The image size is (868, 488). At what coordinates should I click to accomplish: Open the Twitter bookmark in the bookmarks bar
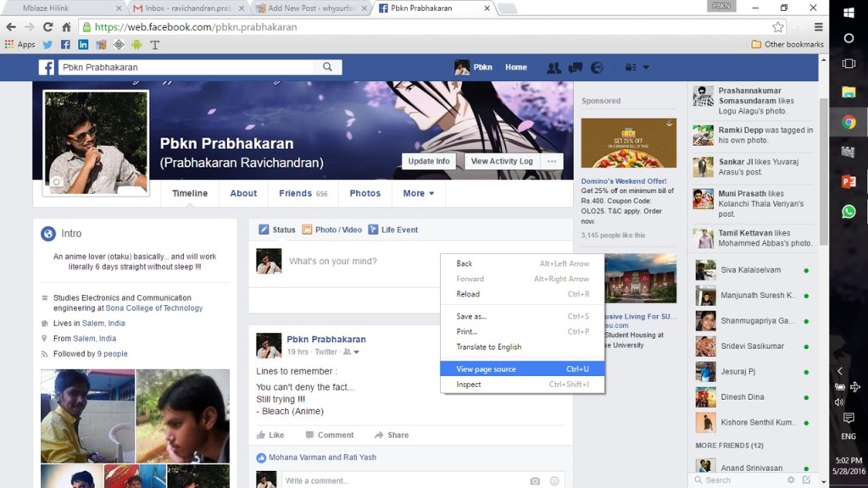(47, 44)
